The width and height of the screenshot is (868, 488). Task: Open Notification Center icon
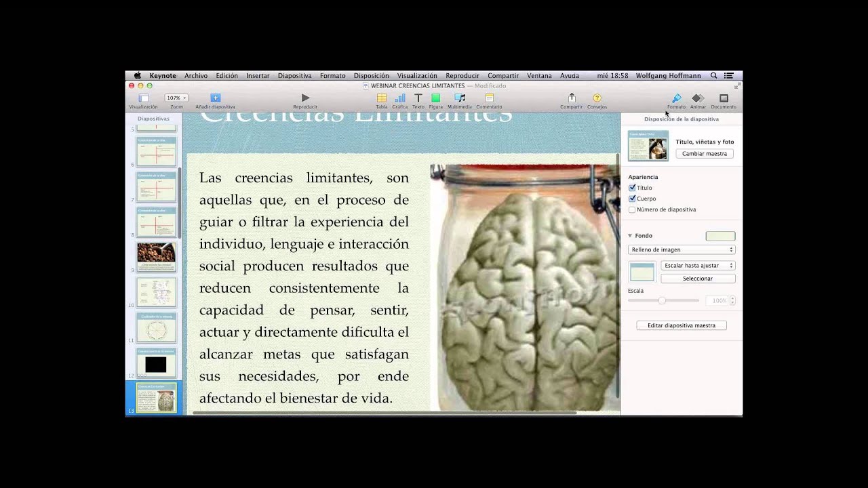click(729, 76)
